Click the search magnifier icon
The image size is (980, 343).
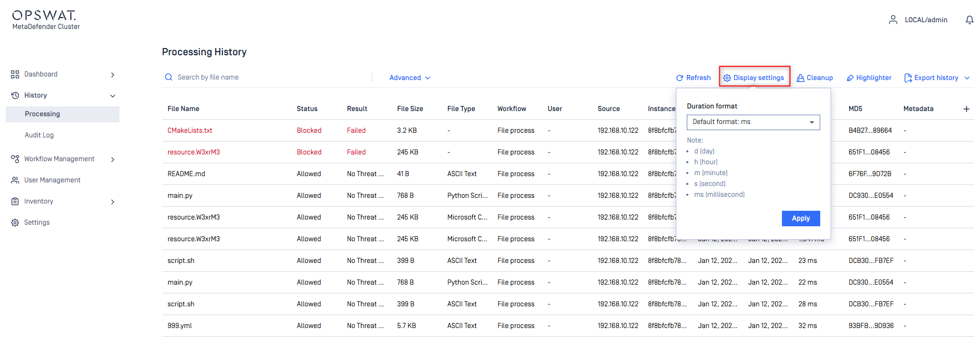[x=169, y=77]
